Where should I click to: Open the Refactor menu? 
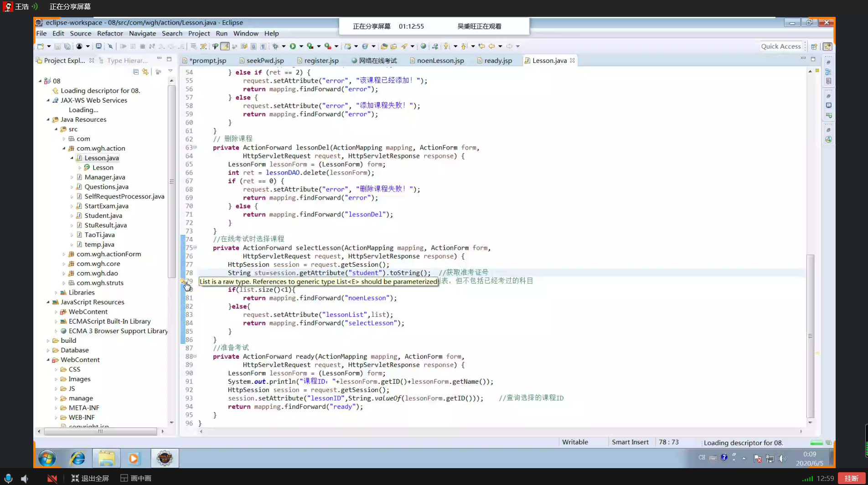(x=110, y=33)
